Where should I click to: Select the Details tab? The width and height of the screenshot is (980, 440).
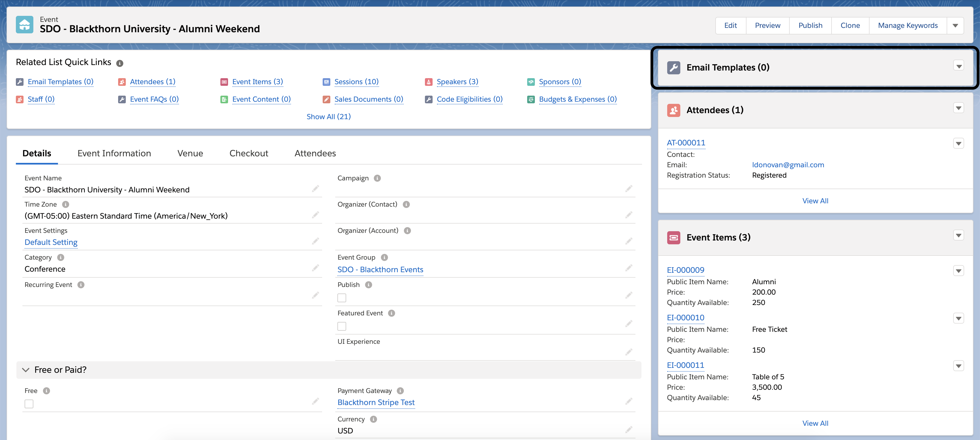click(x=37, y=154)
